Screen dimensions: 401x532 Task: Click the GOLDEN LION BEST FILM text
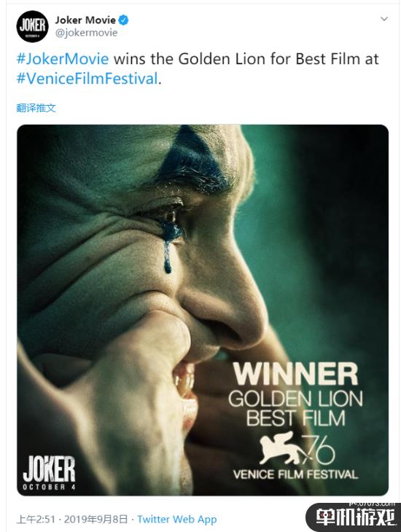pos(295,409)
